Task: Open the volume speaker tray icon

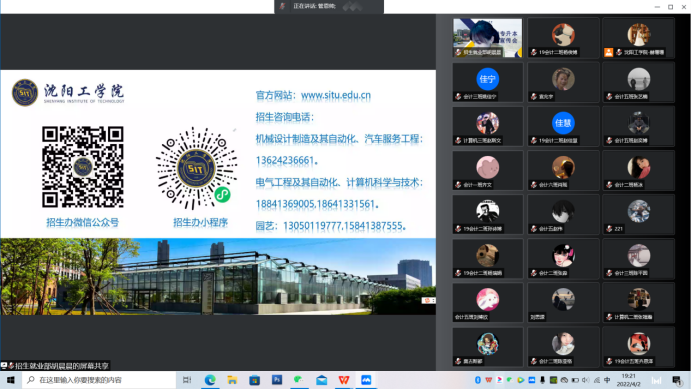Action: tap(586, 380)
